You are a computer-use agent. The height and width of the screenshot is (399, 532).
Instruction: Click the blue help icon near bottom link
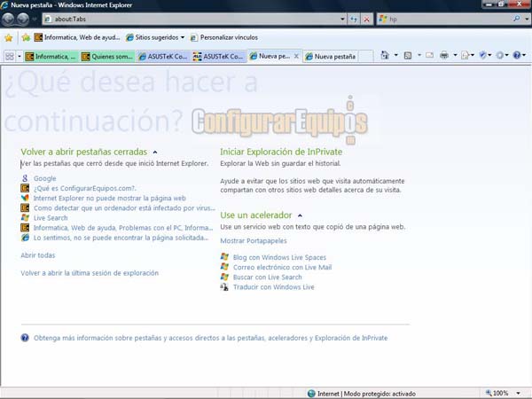pyautogui.click(x=25, y=338)
